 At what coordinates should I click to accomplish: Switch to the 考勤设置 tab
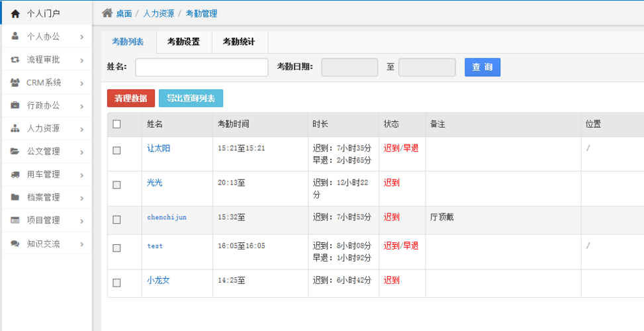tap(183, 42)
